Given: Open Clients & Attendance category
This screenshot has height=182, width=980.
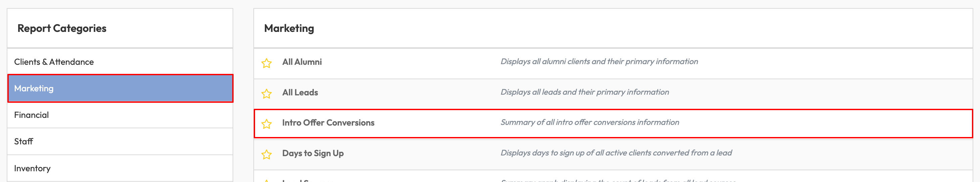Looking at the screenshot, I should (x=54, y=62).
